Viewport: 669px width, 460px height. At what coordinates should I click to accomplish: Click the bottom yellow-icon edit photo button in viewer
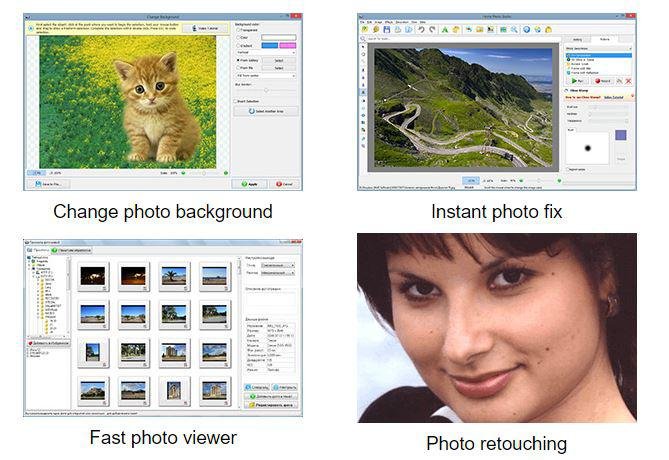point(271,405)
